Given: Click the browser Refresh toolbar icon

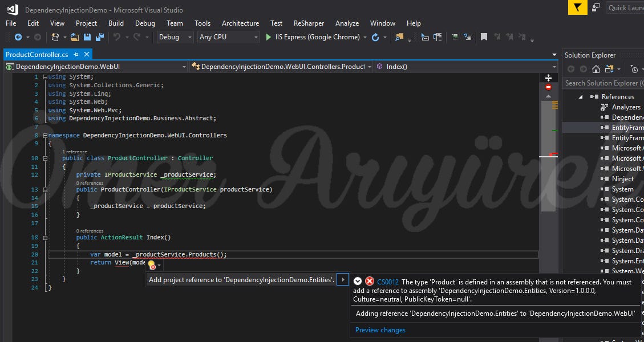Looking at the screenshot, I should click(375, 38).
